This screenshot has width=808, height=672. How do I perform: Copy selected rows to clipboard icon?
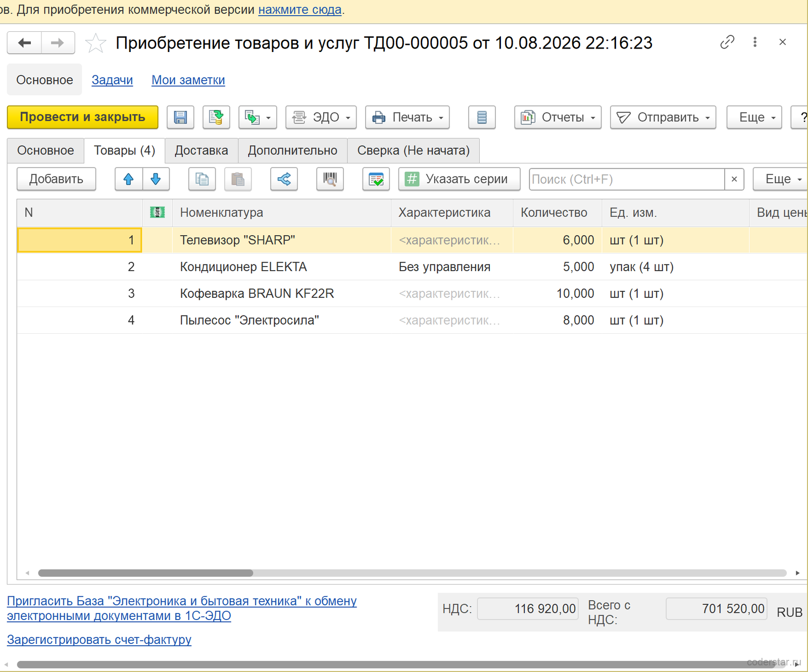tap(202, 179)
